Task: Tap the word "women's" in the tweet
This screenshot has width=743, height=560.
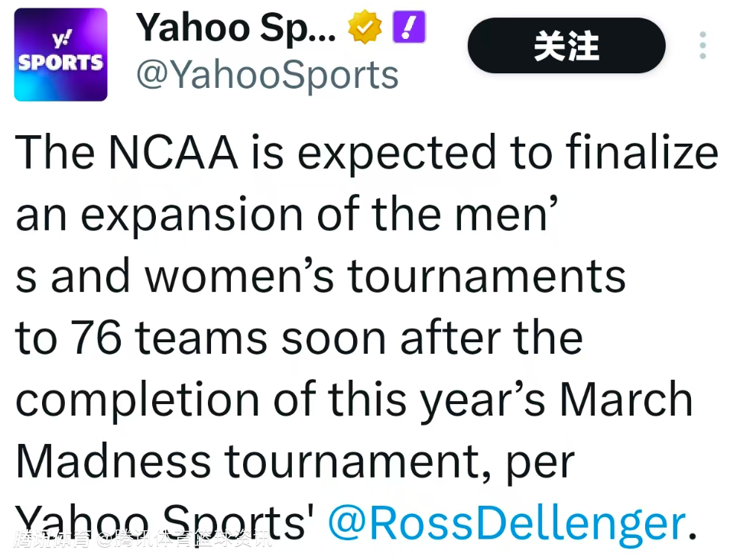Action: (240, 277)
